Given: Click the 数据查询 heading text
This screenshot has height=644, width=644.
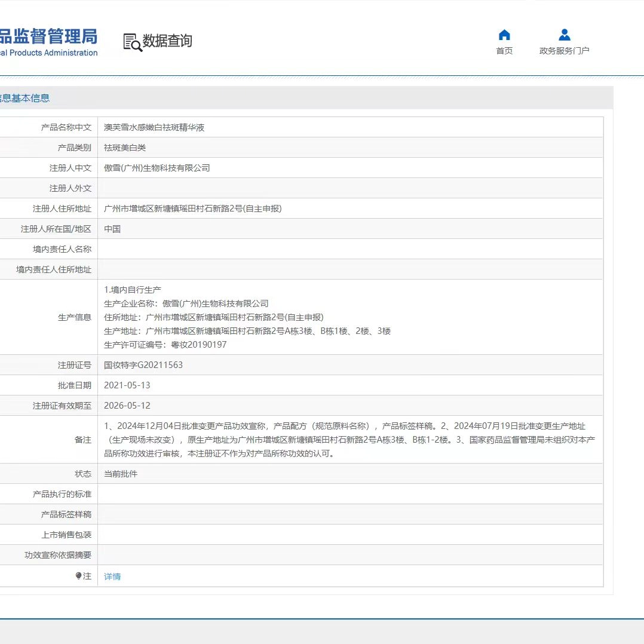Looking at the screenshot, I should (167, 41).
